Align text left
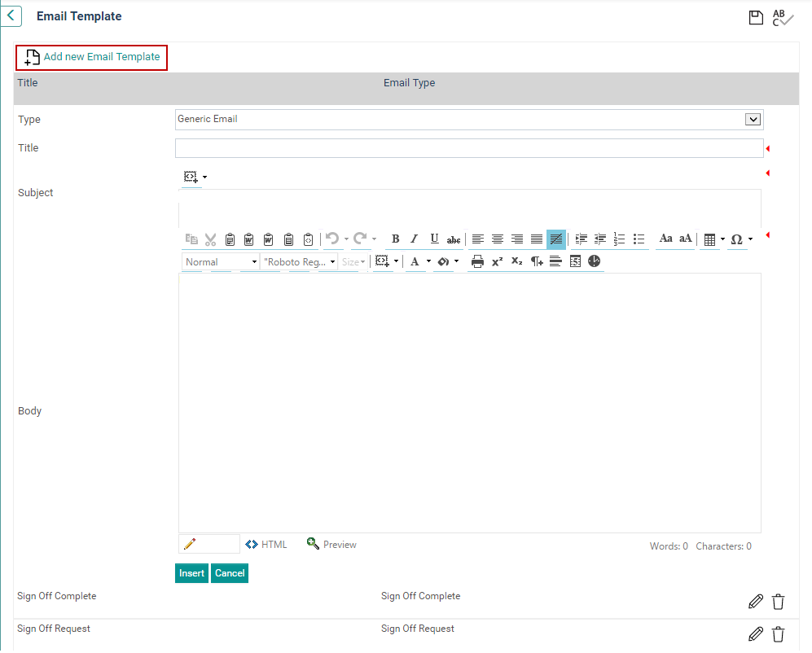 point(477,239)
